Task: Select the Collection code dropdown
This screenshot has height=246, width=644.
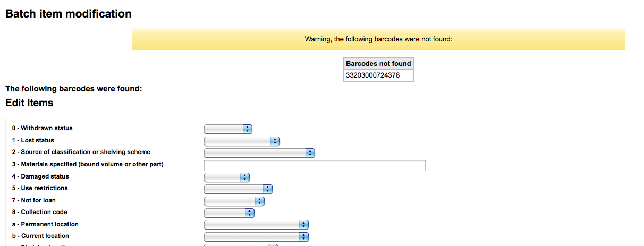Action: pyautogui.click(x=229, y=213)
